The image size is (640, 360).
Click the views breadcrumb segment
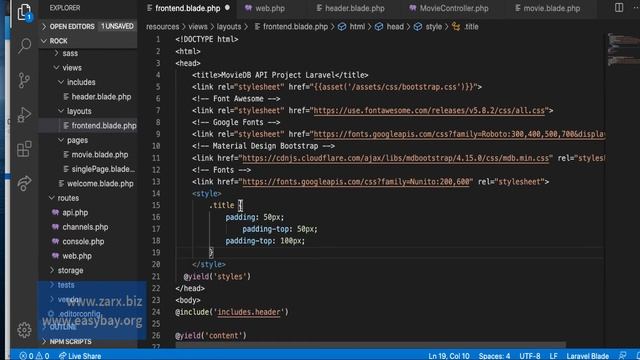tap(198, 27)
